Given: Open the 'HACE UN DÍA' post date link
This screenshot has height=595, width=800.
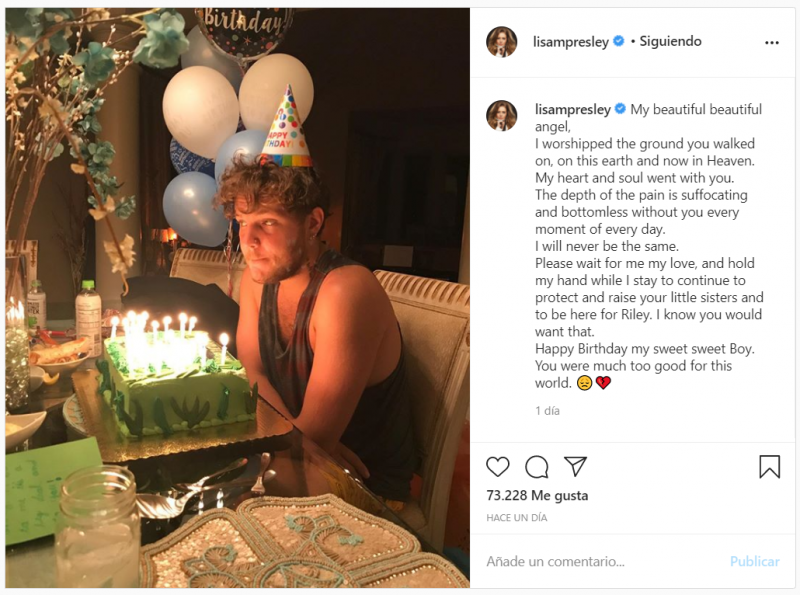Looking at the screenshot, I should coord(518,517).
